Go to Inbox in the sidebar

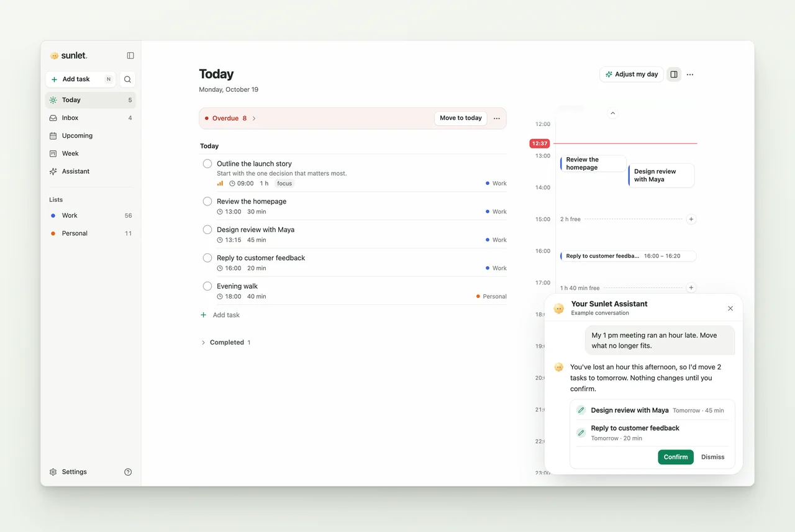tap(91, 118)
